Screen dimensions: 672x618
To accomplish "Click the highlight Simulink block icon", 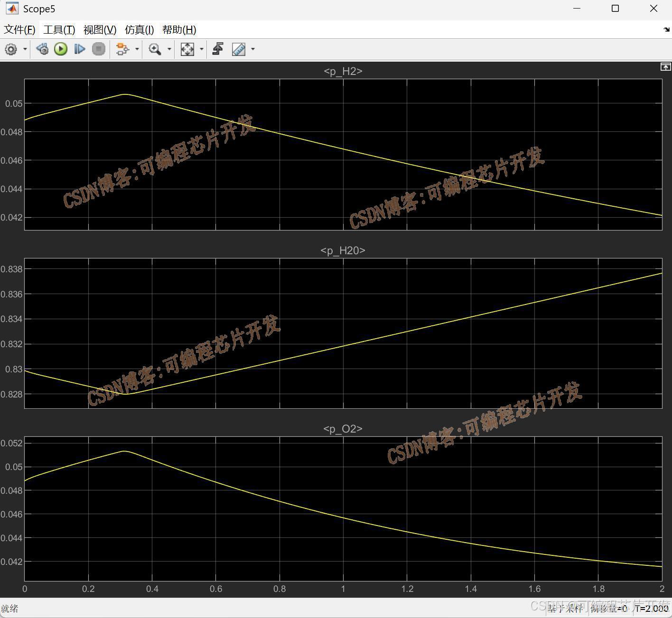I will (122, 49).
